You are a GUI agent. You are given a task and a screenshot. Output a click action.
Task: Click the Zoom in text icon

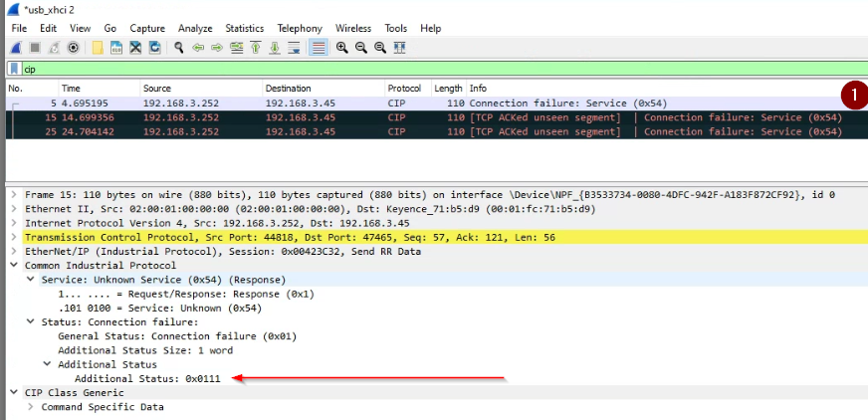[342, 48]
